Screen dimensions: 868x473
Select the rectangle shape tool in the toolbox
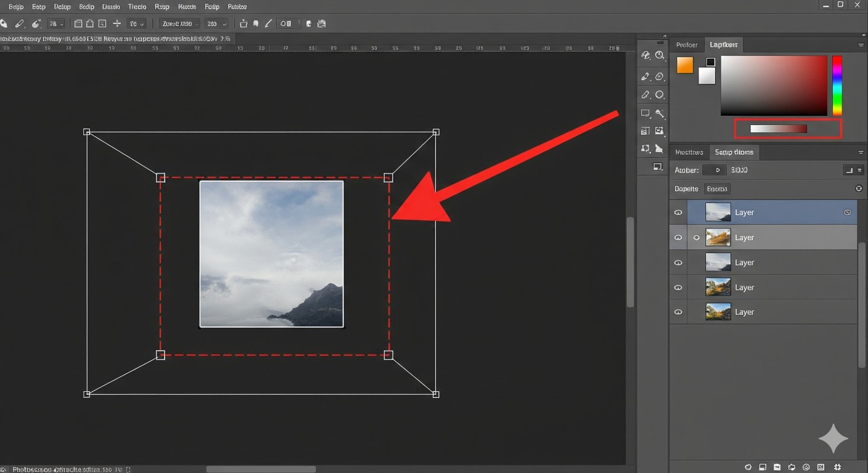coord(645,114)
